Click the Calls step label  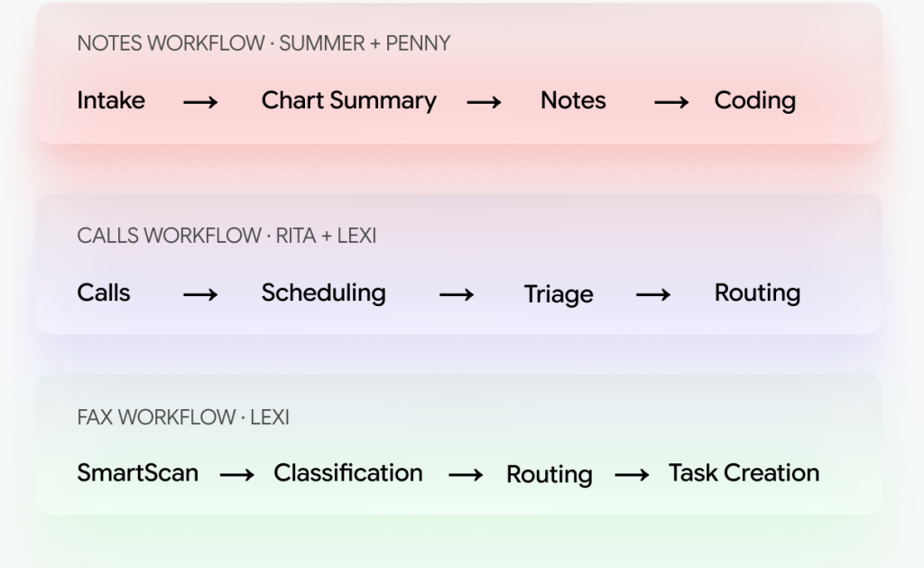tap(104, 293)
